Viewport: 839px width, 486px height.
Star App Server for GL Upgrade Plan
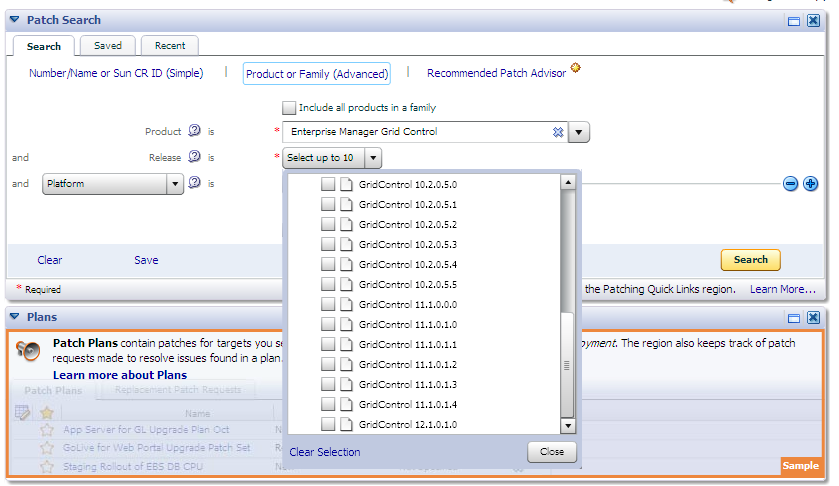(47, 430)
